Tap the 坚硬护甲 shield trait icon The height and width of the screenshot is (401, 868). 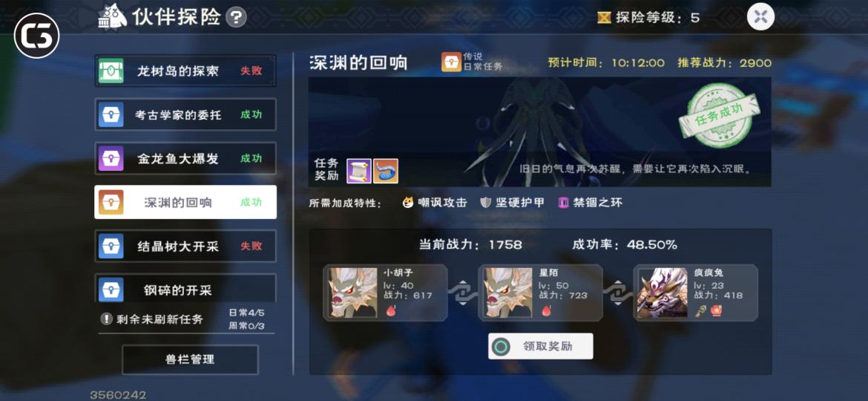[485, 203]
